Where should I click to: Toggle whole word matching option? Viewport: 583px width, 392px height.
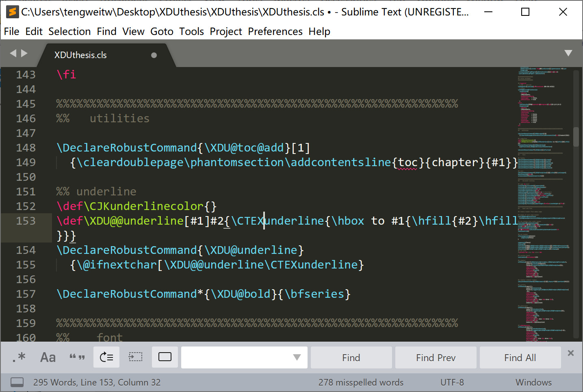[x=77, y=357]
